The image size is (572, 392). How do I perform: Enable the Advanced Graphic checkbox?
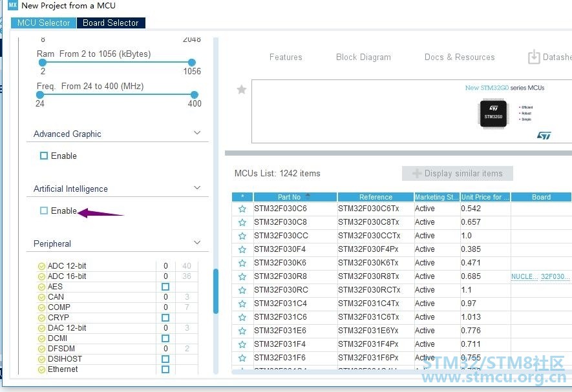click(44, 156)
